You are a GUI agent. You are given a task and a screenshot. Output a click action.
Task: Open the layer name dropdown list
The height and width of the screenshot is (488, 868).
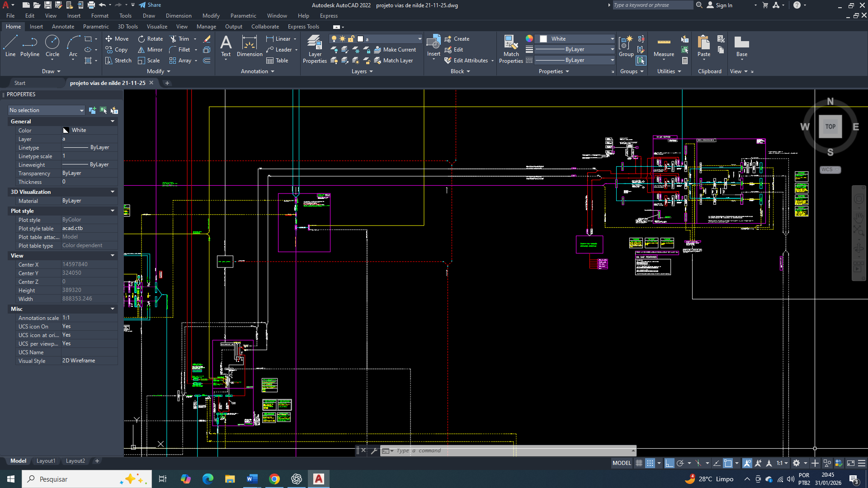click(x=420, y=39)
